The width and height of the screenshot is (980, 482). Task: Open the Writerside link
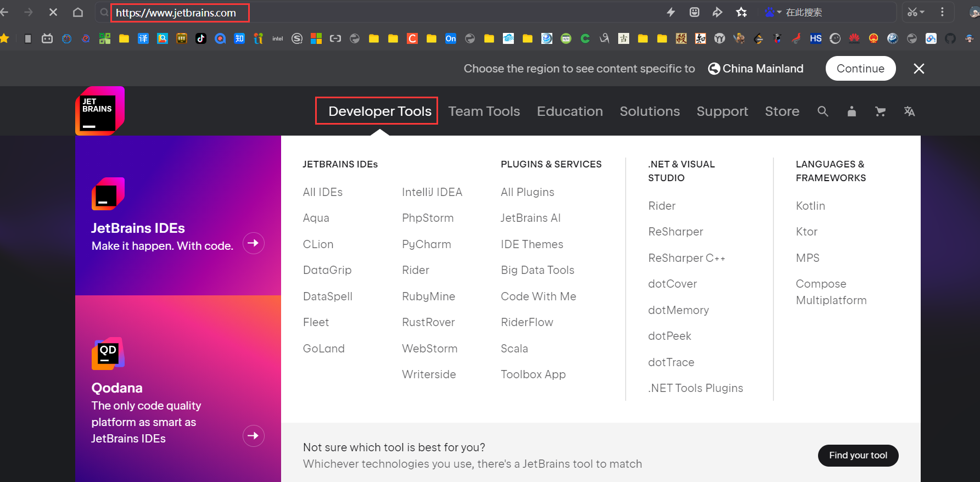click(x=429, y=374)
